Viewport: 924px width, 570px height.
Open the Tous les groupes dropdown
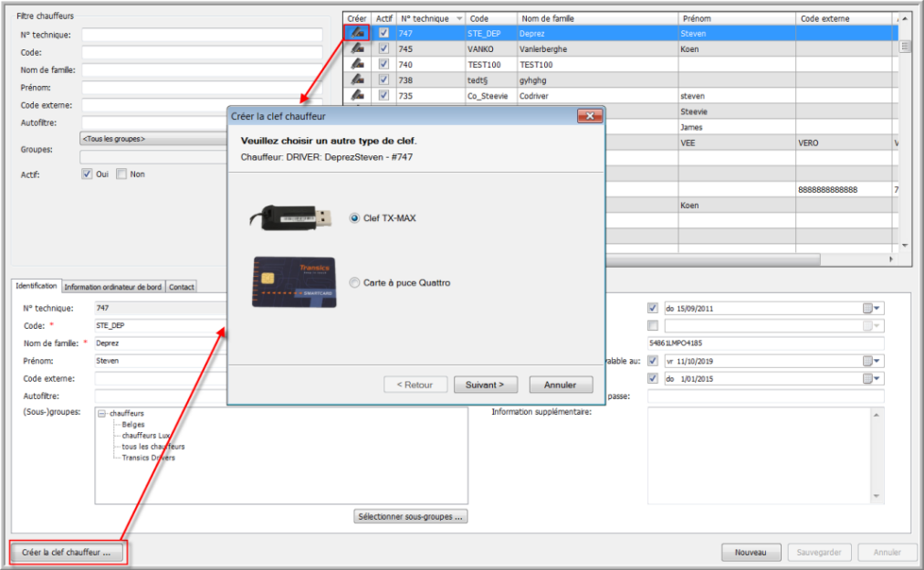(x=155, y=139)
